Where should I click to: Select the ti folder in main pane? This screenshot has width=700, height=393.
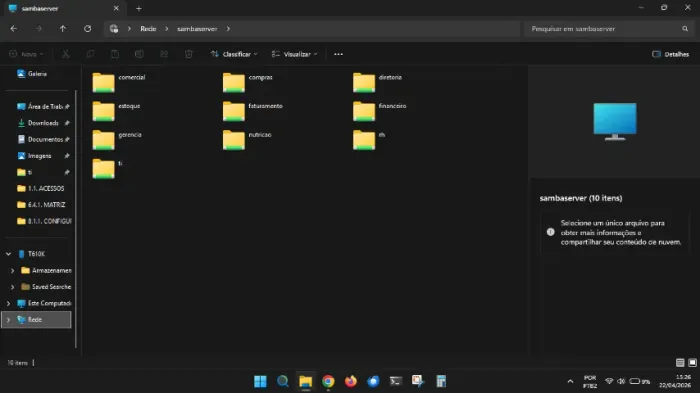(108, 168)
